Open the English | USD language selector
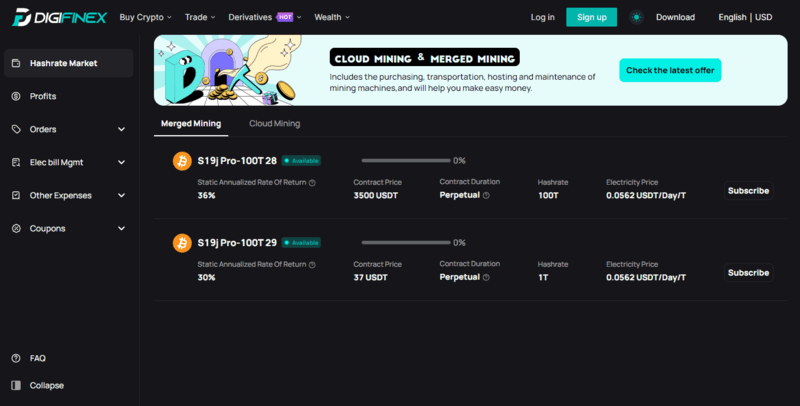The width and height of the screenshot is (800, 406). tap(745, 17)
